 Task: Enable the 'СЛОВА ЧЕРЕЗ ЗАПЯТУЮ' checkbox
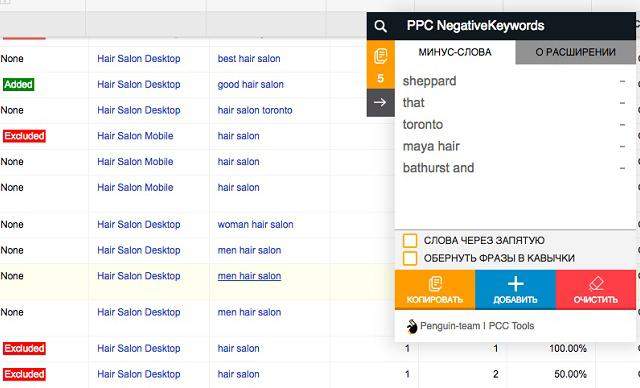click(x=410, y=240)
